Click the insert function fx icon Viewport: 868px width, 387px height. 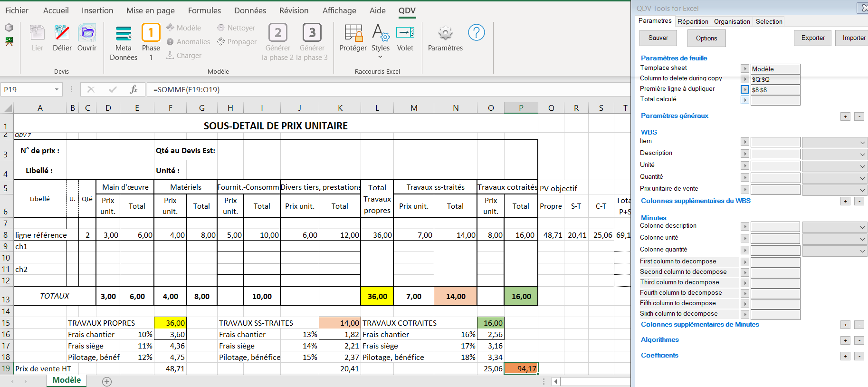[134, 89]
